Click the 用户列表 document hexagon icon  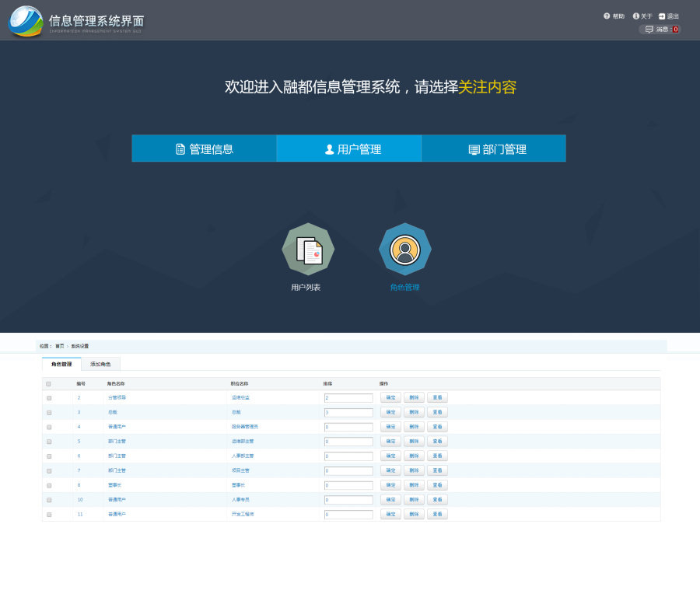(x=308, y=249)
